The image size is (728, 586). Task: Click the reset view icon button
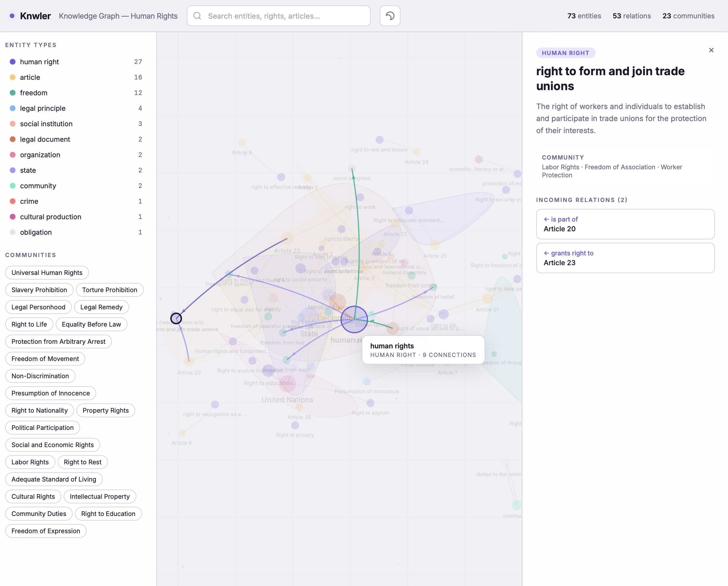pyautogui.click(x=390, y=16)
